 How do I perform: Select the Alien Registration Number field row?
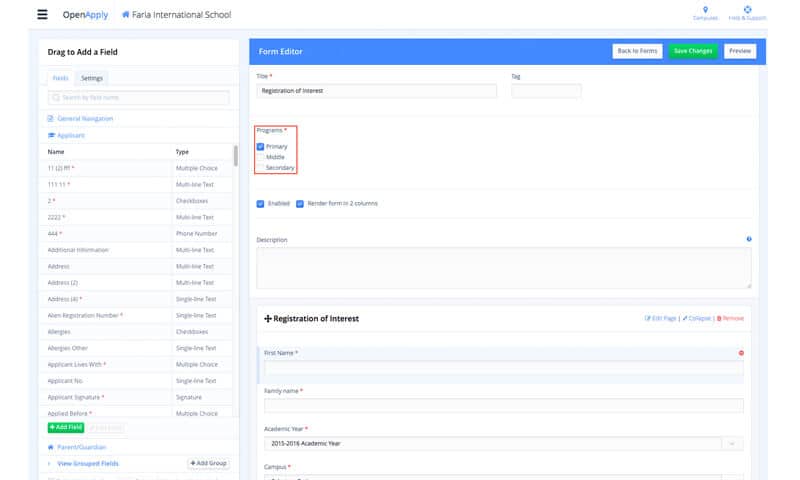pos(136,316)
